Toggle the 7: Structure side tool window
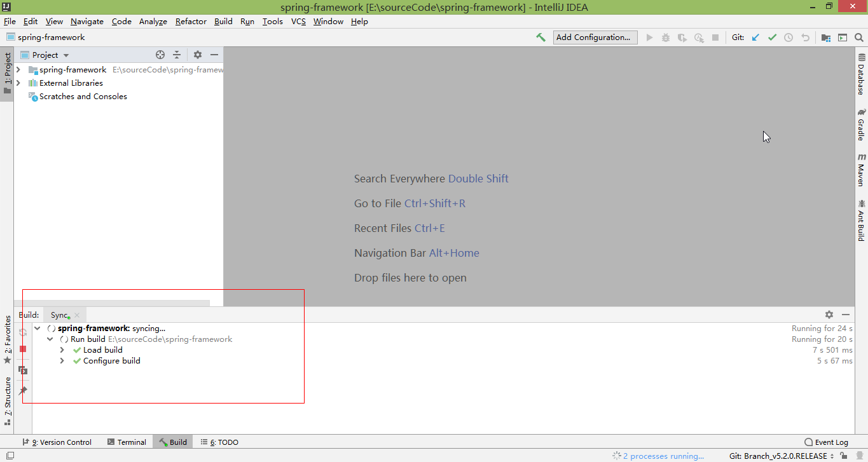 click(x=7, y=402)
